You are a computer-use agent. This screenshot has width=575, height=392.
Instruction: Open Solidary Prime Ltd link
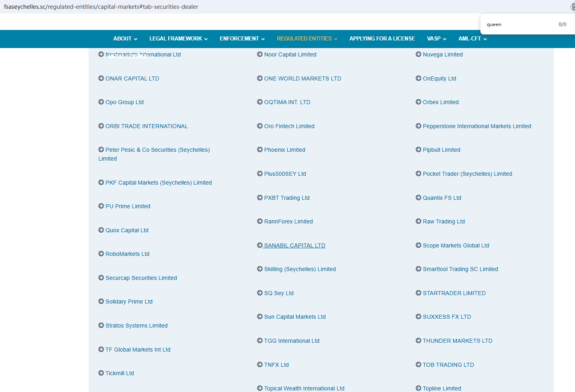(x=129, y=302)
